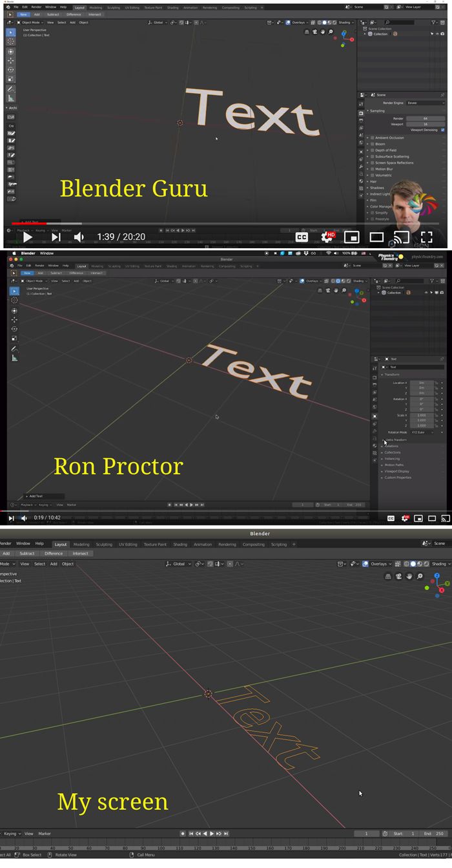Screen dimensions: 452x868
Task: Open Scripting tab in bottom Blender window
Action: [x=279, y=544]
